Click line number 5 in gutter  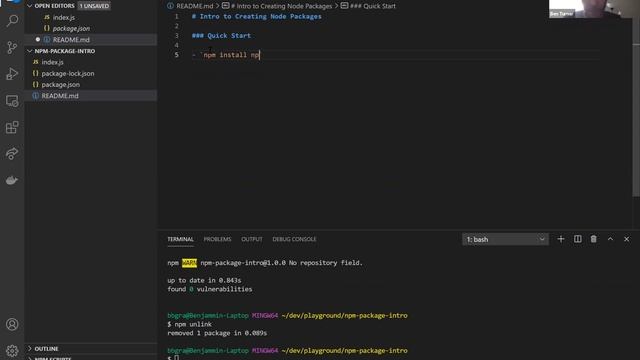(x=176, y=55)
